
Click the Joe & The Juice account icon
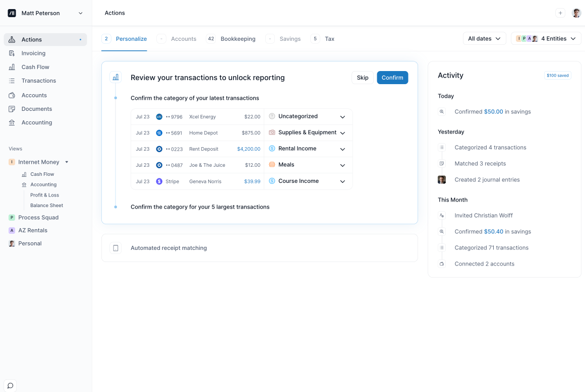pos(159,165)
